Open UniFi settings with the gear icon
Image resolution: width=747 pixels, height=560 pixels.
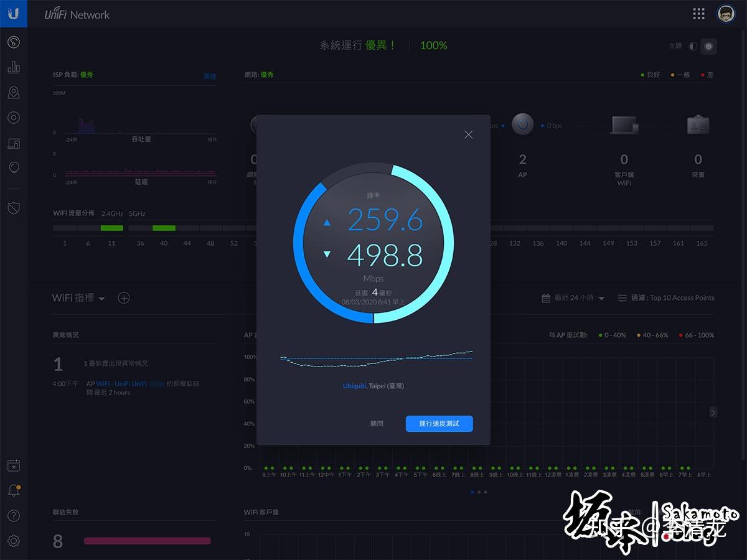pos(14,540)
